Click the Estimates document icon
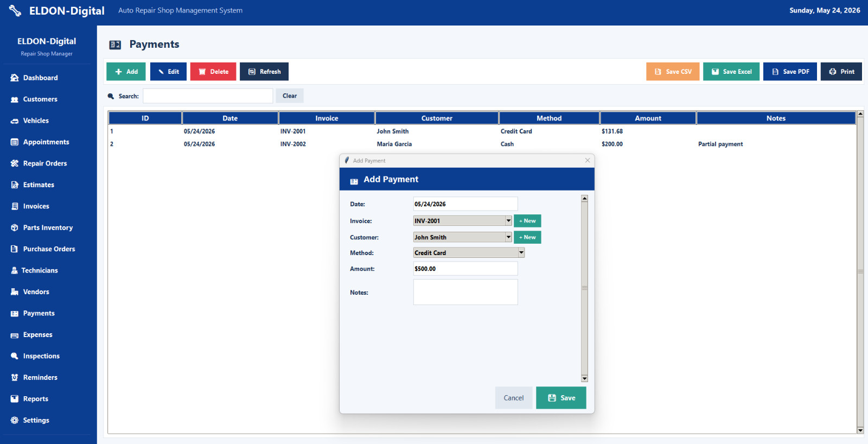Viewport: 868px width, 444px height. coord(15,185)
